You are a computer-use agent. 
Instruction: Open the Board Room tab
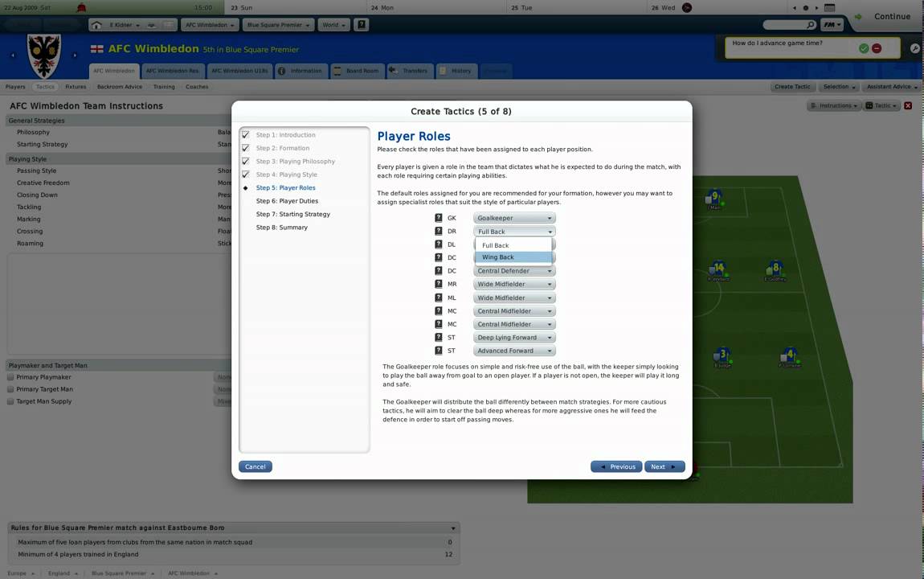357,71
